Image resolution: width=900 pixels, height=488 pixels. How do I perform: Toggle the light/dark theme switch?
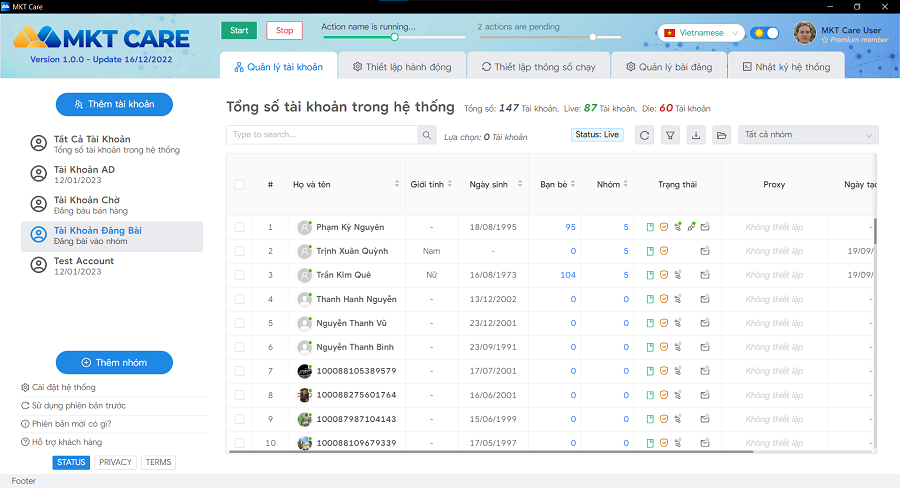765,33
